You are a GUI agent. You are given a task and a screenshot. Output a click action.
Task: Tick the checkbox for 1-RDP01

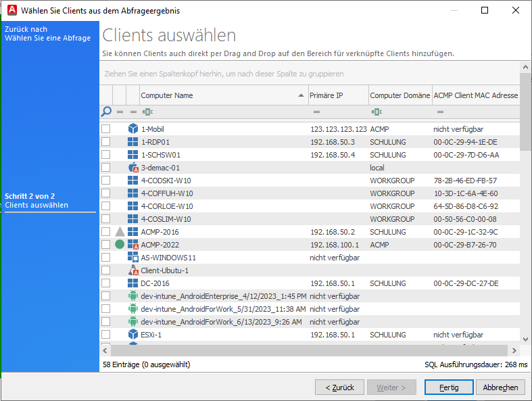[x=106, y=142]
